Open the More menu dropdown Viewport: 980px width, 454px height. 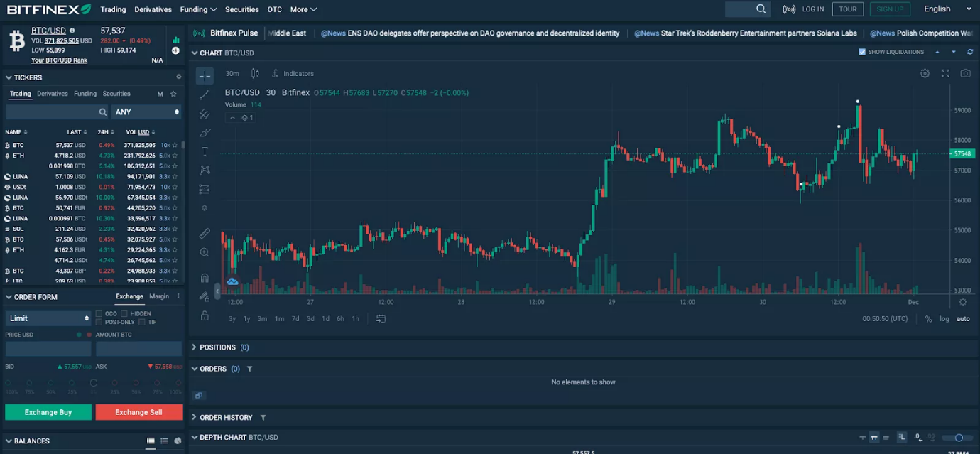click(x=303, y=9)
